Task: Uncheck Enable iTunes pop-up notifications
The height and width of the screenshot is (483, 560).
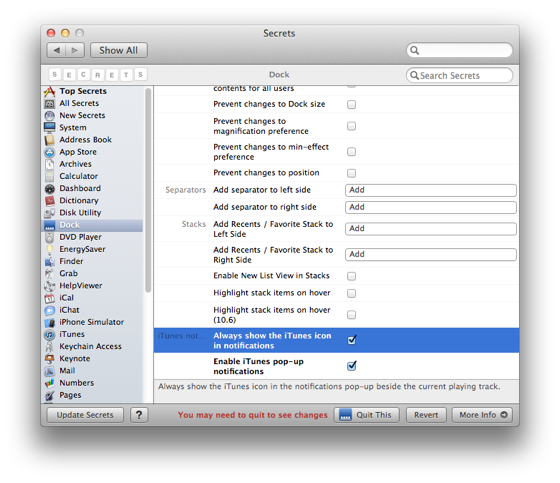Action: (352, 365)
